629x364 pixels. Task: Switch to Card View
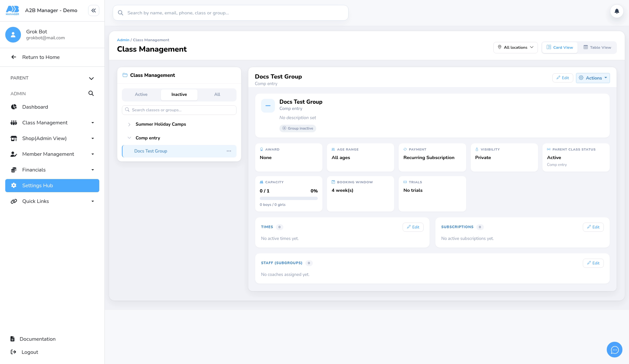tap(560, 47)
